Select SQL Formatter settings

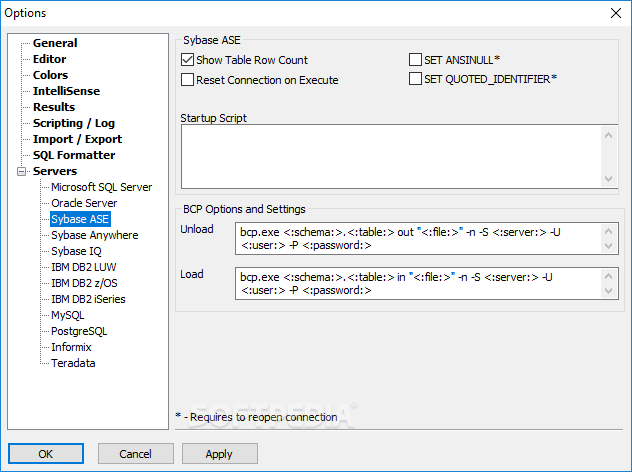pos(74,155)
